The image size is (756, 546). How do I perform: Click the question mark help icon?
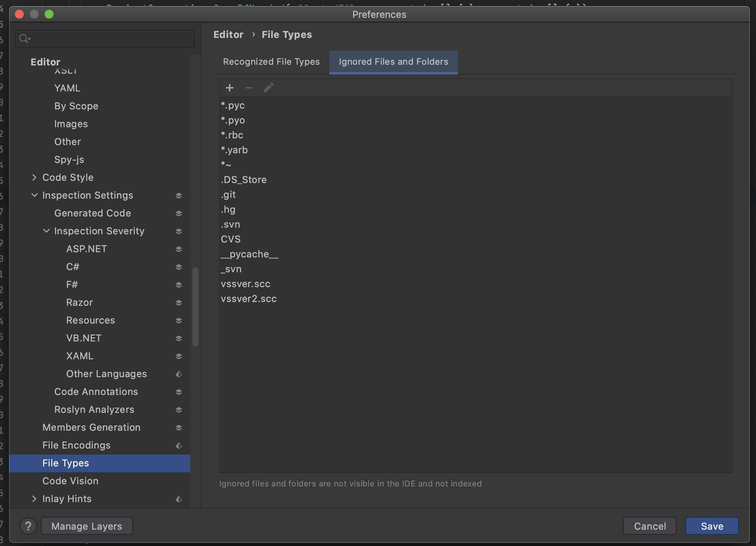tap(28, 526)
